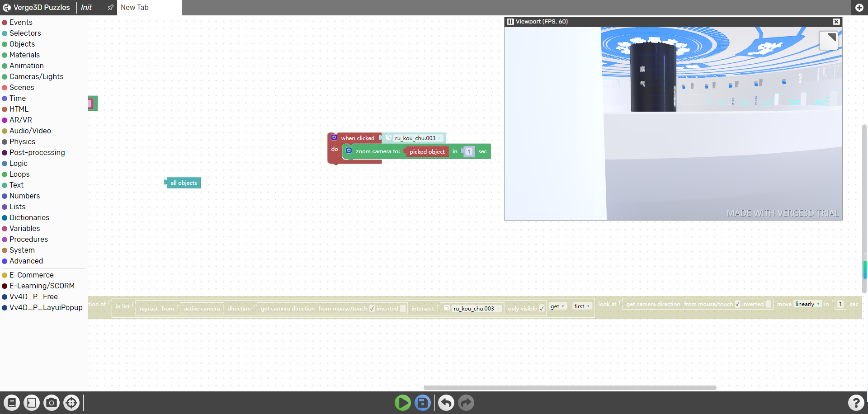The height and width of the screenshot is (414, 868).
Task: Open the library book icon at bottom left
Action: point(12,403)
